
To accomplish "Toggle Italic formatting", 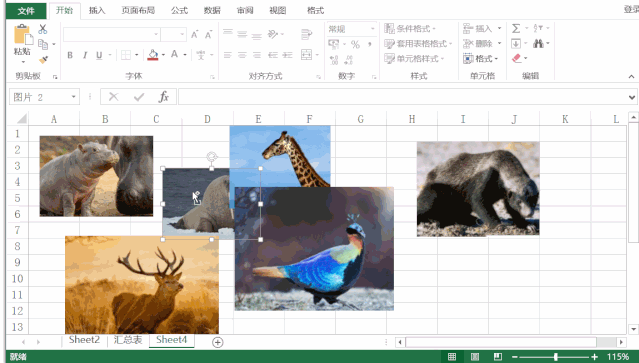I will [x=85, y=55].
